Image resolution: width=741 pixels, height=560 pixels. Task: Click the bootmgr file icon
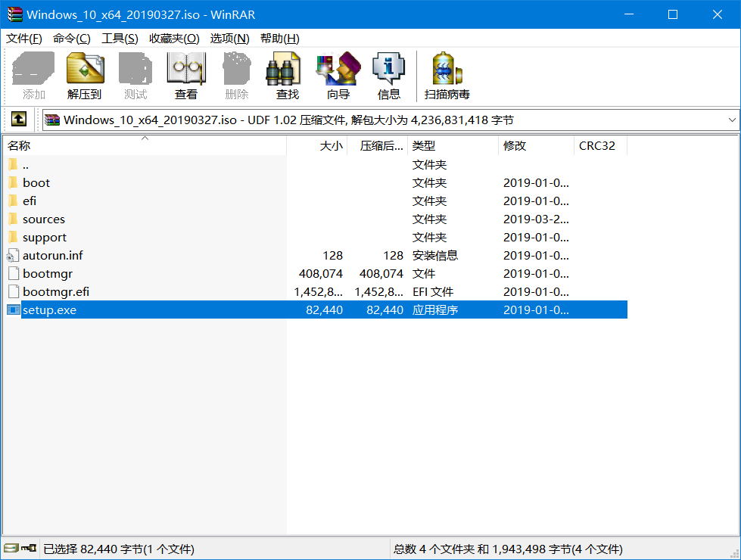[13, 273]
